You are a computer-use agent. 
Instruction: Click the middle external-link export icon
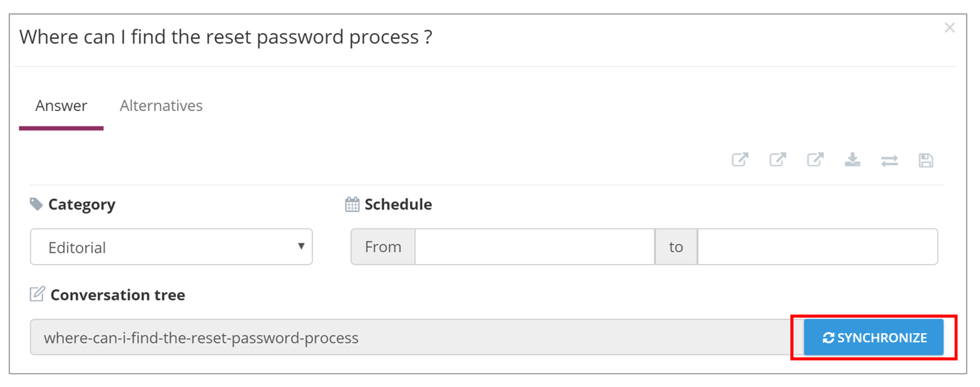(x=778, y=160)
